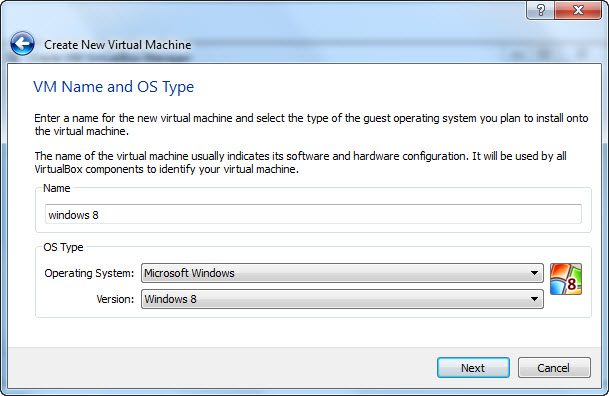The image size is (609, 396).
Task: Open the Operating System dropdown
Action: click(x=342, y=273)
